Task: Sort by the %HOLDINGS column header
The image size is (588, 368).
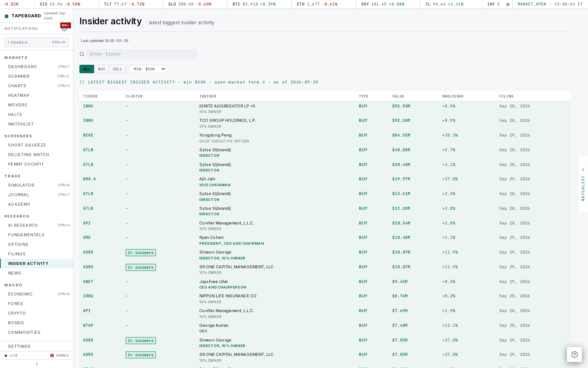Action: coord(453,96)
